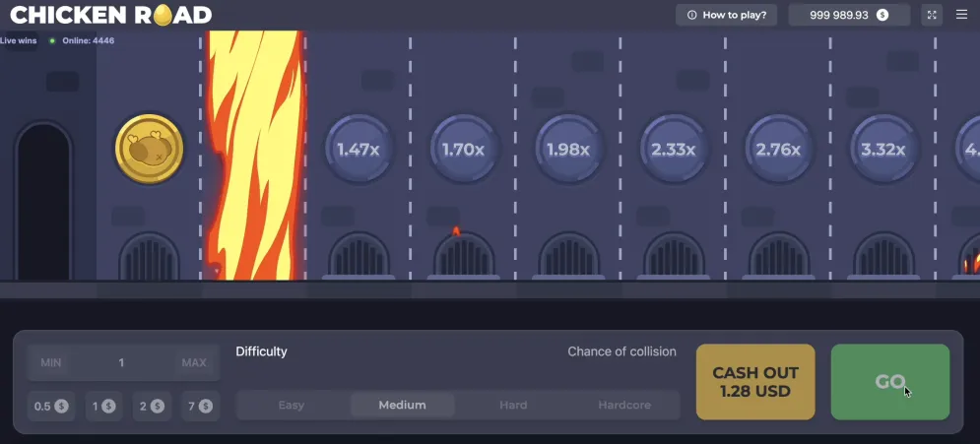
Task: Click the 2.33x multiplier manhole
Action: pyautogui.click(x=674, y=150)
